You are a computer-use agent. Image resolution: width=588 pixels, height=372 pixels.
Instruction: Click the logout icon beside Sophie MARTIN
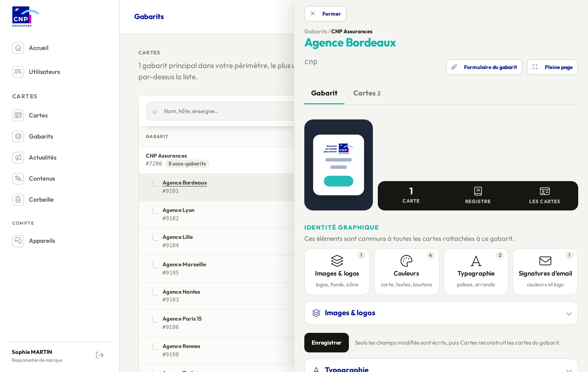100,355
